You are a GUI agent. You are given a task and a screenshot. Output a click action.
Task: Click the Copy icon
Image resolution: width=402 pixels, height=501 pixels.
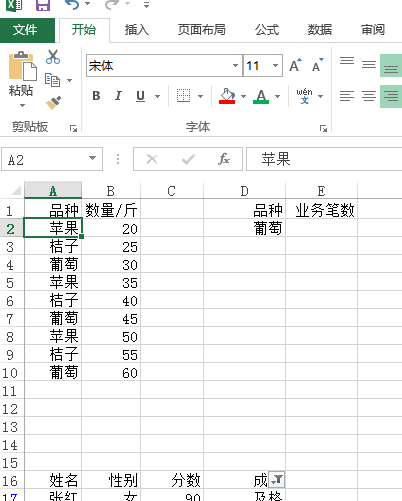pyautogui.click(x=52, y=80)
